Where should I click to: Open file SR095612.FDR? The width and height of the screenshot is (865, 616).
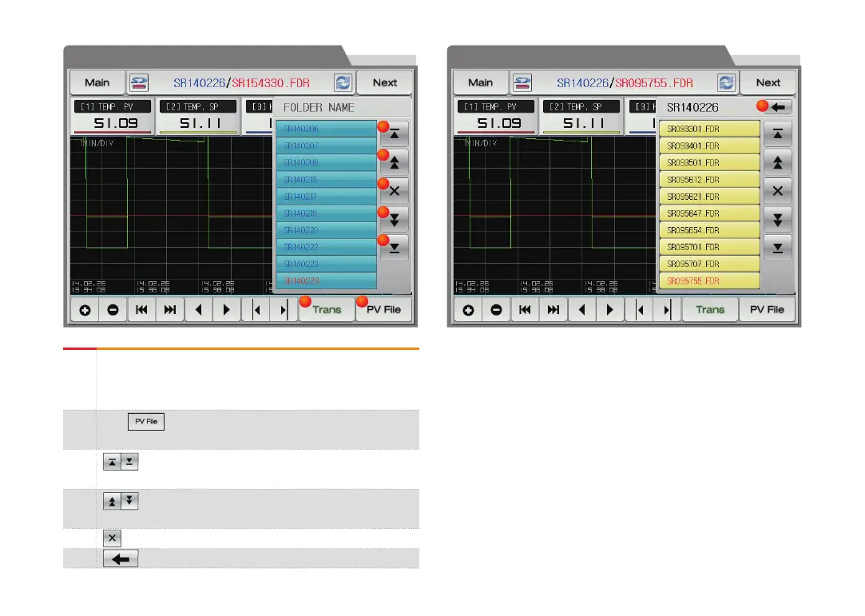[709, 180]
